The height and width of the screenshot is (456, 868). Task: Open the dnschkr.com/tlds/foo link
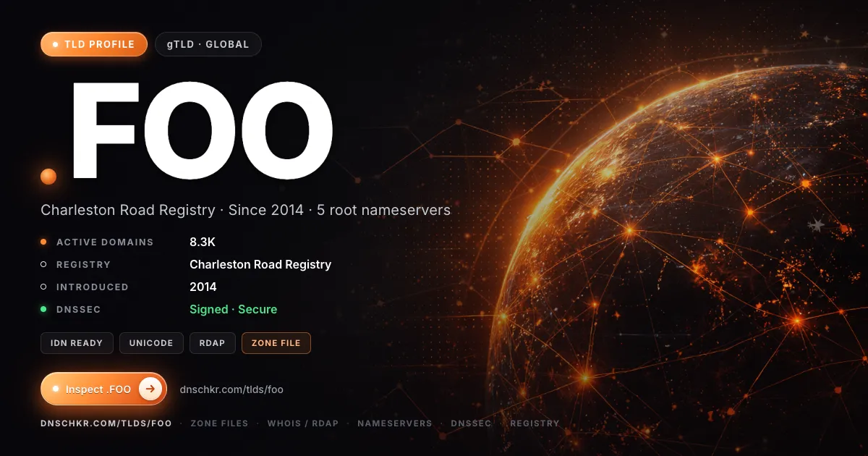tap(231, 389)
